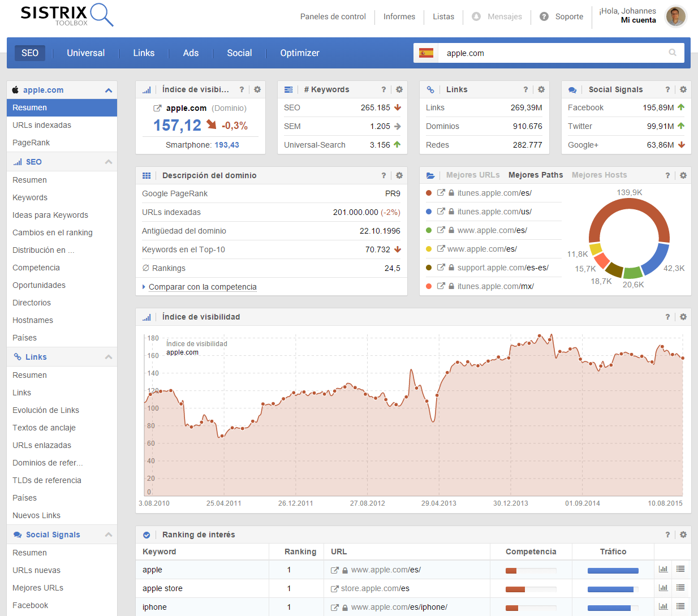Collapse the SEO sidebar section
Image resolution: width=698 pixels, height=616 pixels.
pyautogui.click(x=109, y=162)
